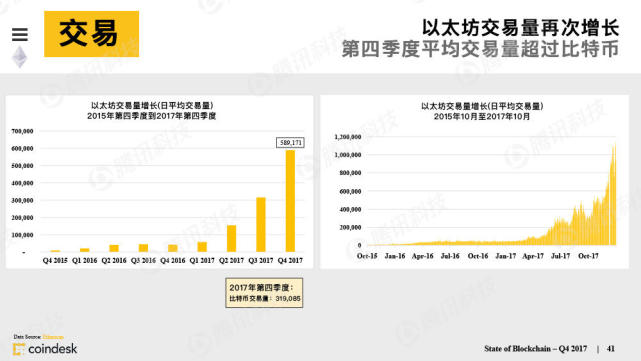Select the 300,000 y-axis value
This screenshot has width=641, height=361.
pyautogui.click(x=22, y=200)
